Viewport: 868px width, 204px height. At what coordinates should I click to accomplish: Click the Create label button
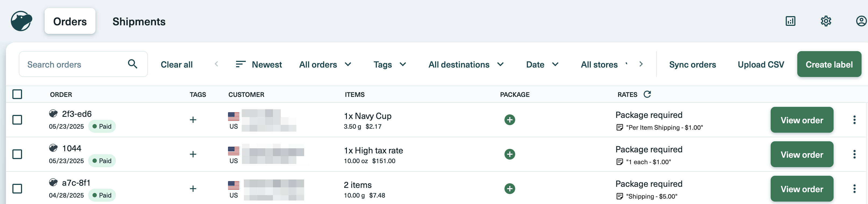(829, 64)
